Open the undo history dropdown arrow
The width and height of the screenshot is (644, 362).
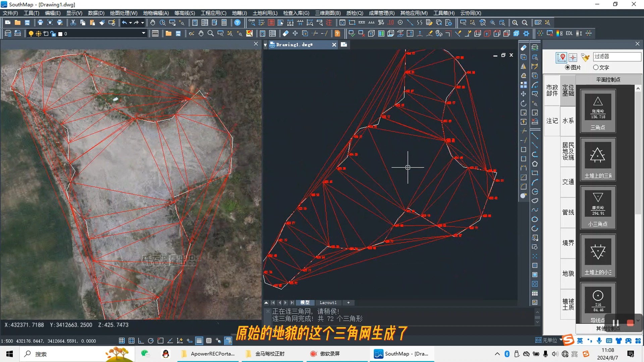[x=130, y=23]
